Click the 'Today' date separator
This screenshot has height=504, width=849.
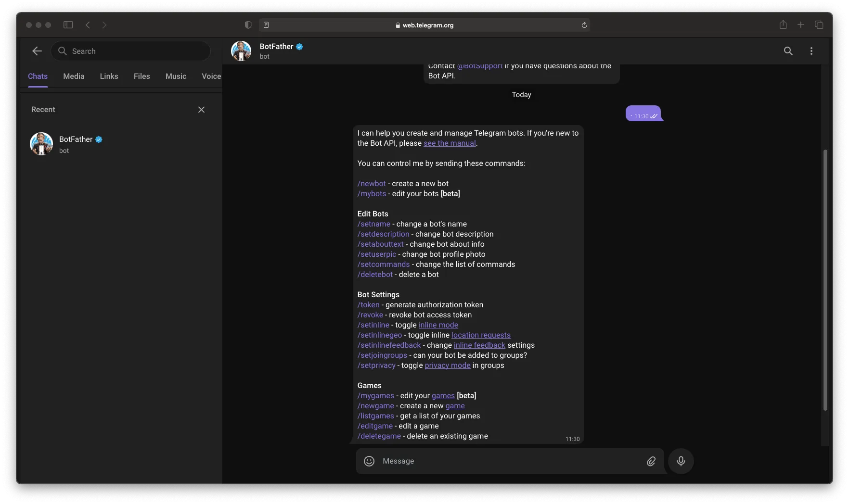point(522,95)
